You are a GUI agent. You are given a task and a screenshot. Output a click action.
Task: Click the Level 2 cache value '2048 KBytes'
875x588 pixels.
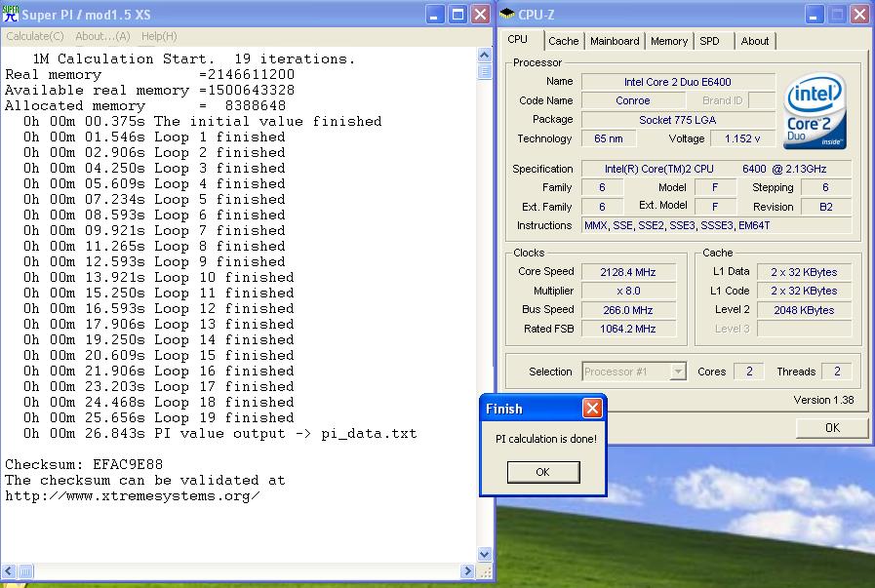coord(804,310)
